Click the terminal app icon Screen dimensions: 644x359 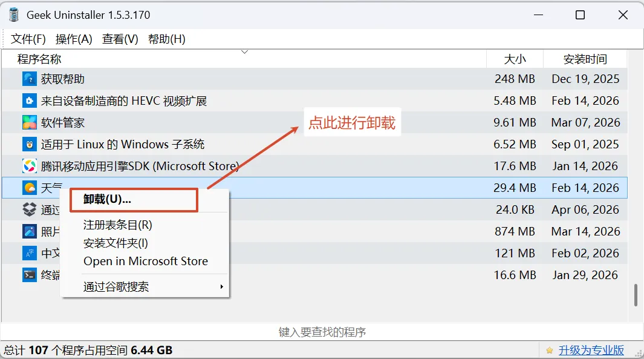pos(30,275)
